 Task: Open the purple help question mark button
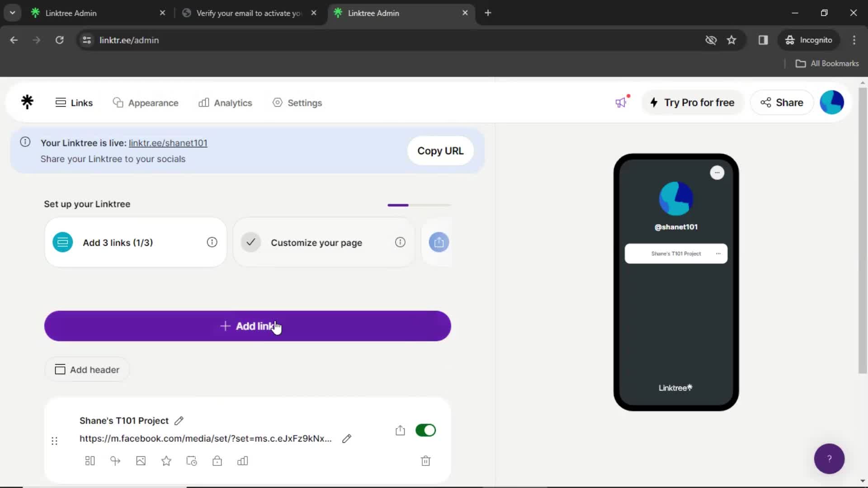(x=829, y=459)
